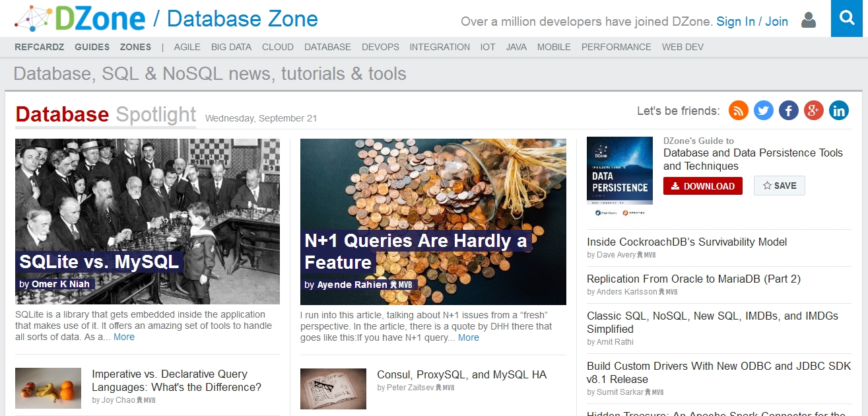Go to the DATABASE zone
868x416 pixels.
coord(327,47)
